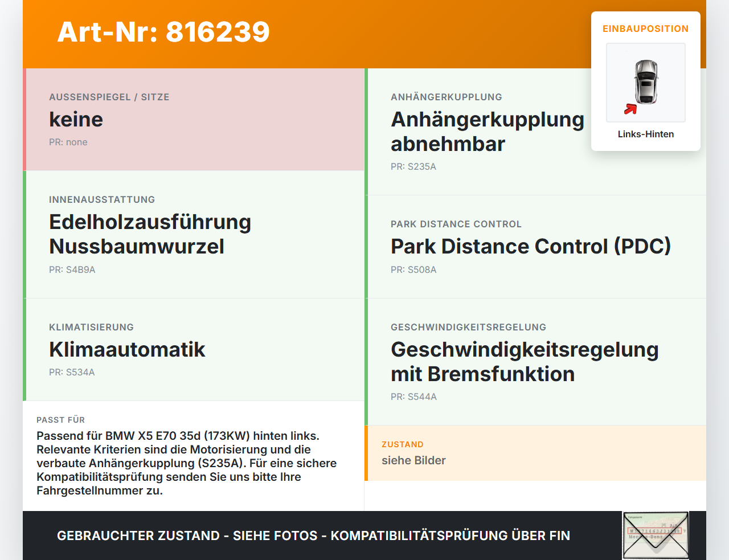Screen dimensions: 729x560
Task: Click the Passt für compatibility description
Action: tap(187, 463)
